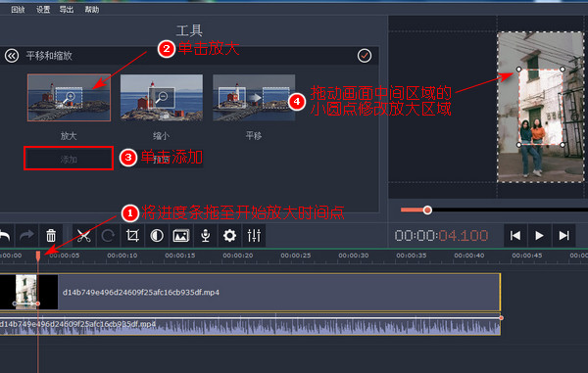588x373 pixels.
Task: Click the rotate icon in toolbar
Action: click(108, 236)
